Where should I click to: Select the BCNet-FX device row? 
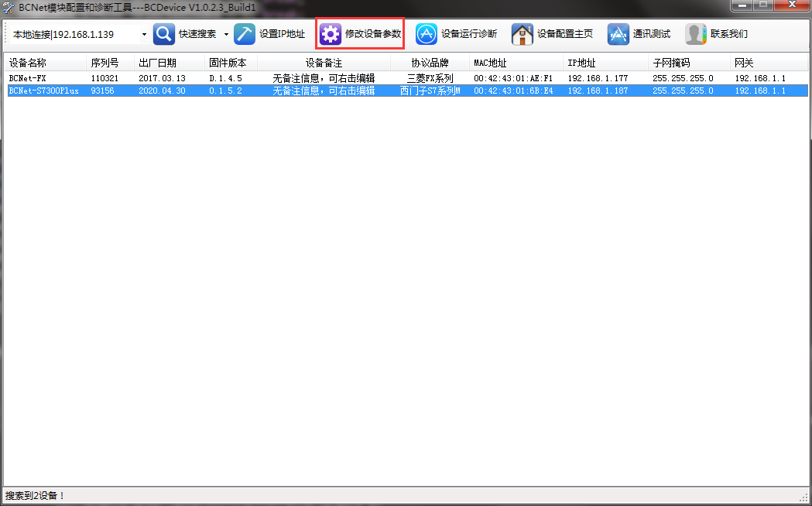point(28,78)
